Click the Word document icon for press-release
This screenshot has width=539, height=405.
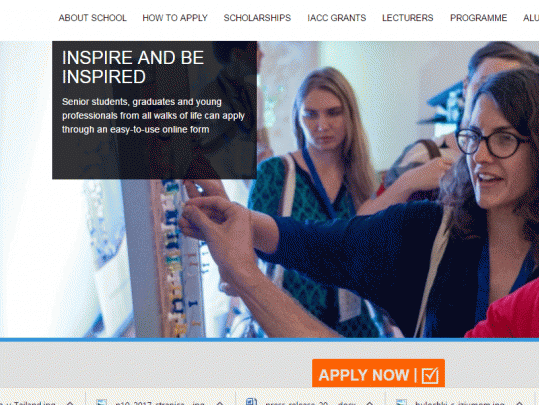(252, 402)
